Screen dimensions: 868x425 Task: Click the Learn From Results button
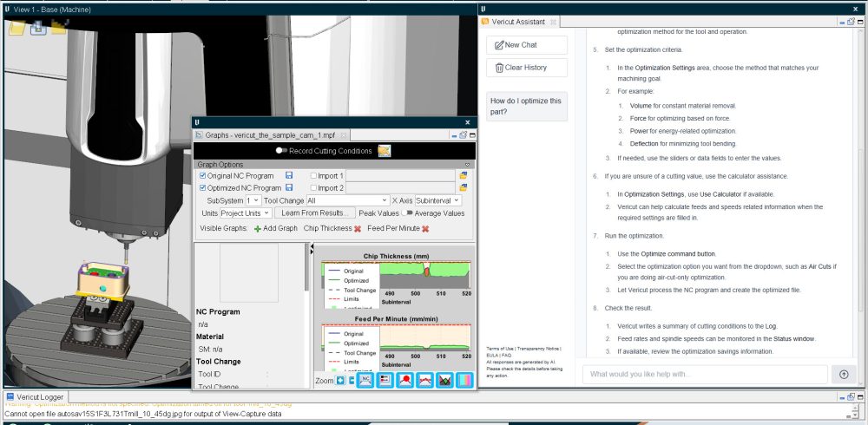(x=315, y=213)
